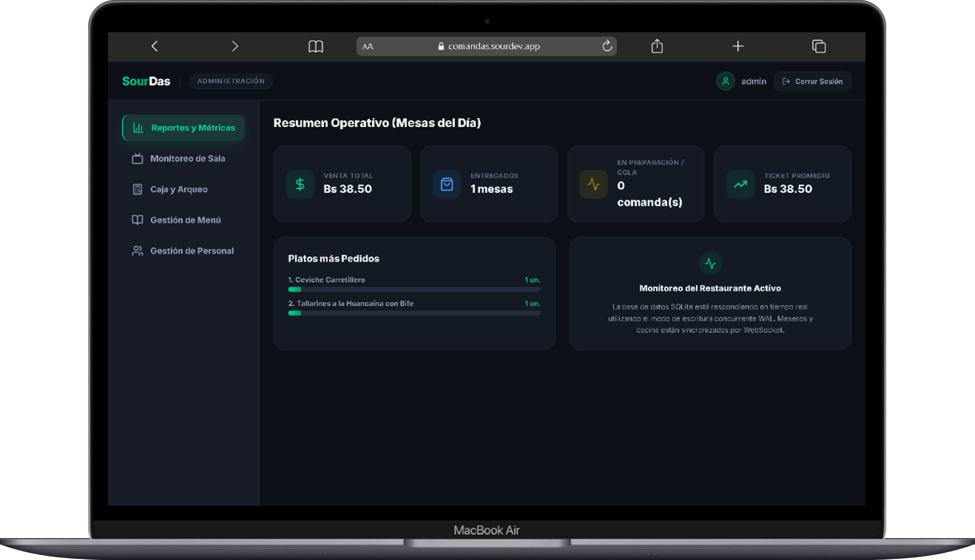Go to Caja y Arqueo
975x560 pixels.
[183, 189]
